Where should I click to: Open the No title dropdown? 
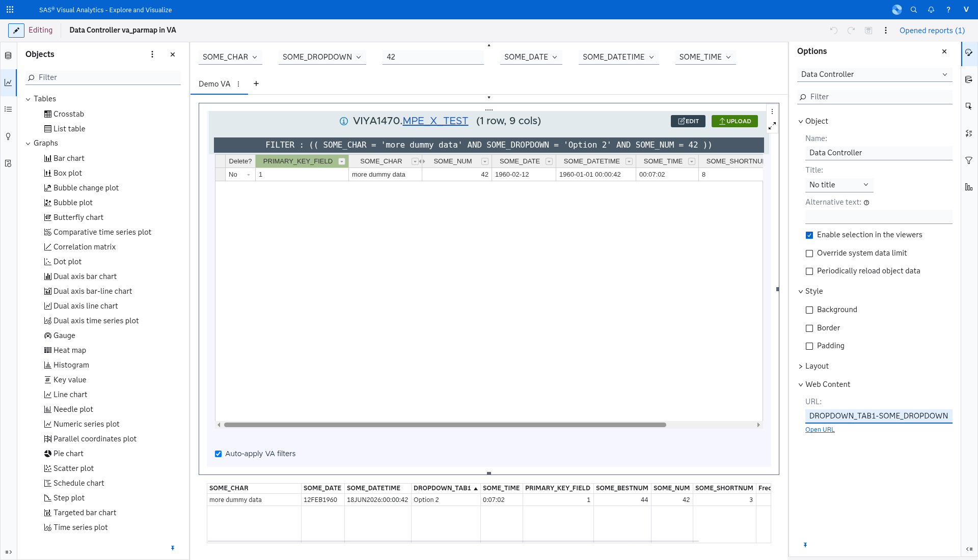pos(839,185)
